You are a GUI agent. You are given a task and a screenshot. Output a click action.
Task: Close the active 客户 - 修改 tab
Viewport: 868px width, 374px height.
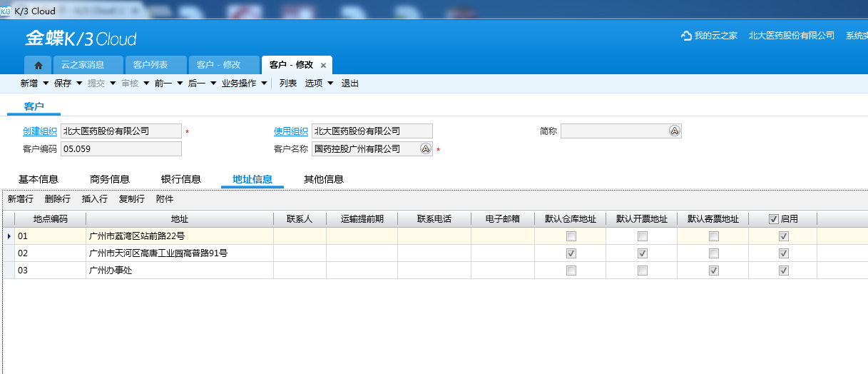323,65
